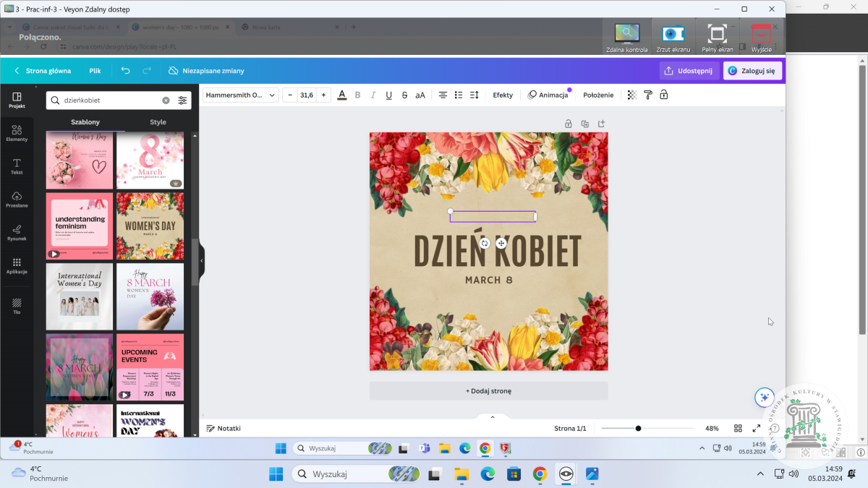Click Wyjście in Veyon toolbar

coord(761,38)
